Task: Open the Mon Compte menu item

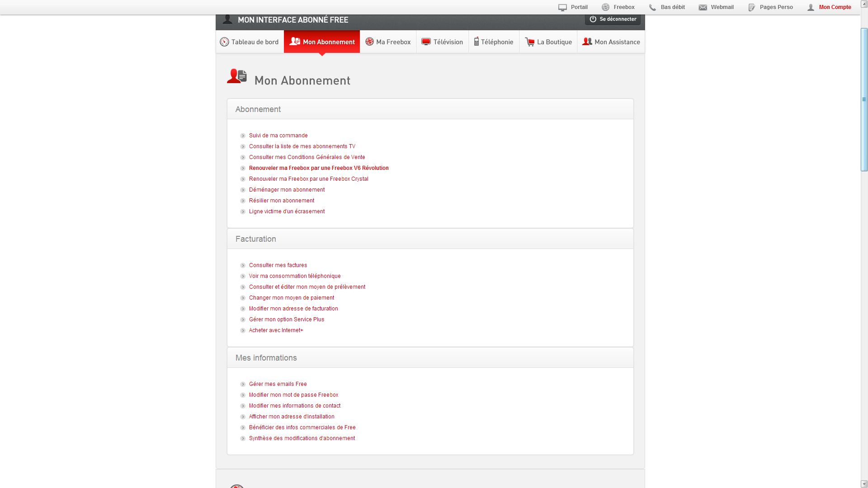Action: coord(835,7)
